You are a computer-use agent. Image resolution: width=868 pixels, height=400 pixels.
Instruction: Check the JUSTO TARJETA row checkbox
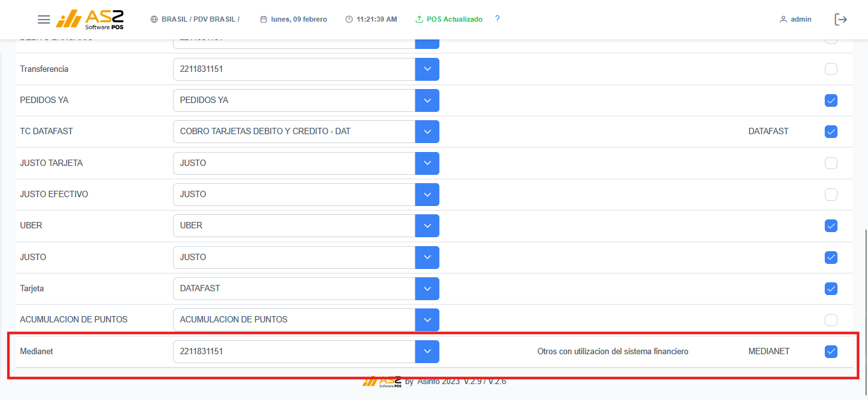pyautogui.click(x=831, y=163)
